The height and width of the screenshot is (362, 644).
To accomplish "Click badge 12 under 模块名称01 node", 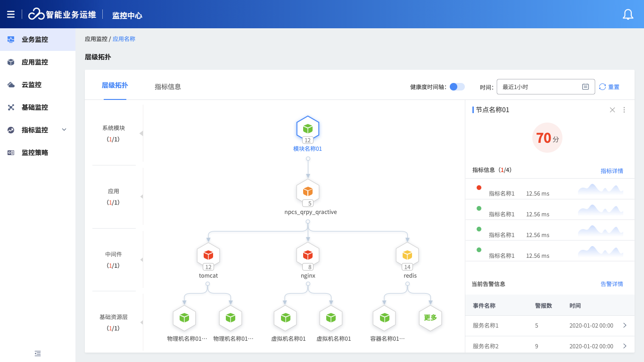I will [308, 140].
